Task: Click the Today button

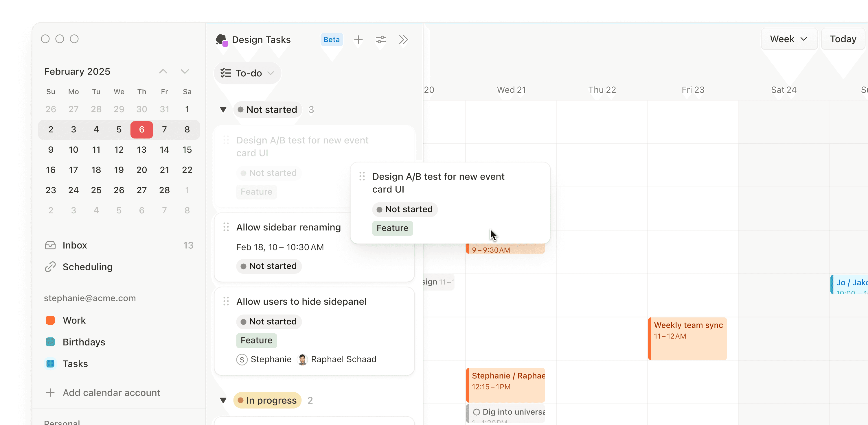Action: click(x=843, y=39)
